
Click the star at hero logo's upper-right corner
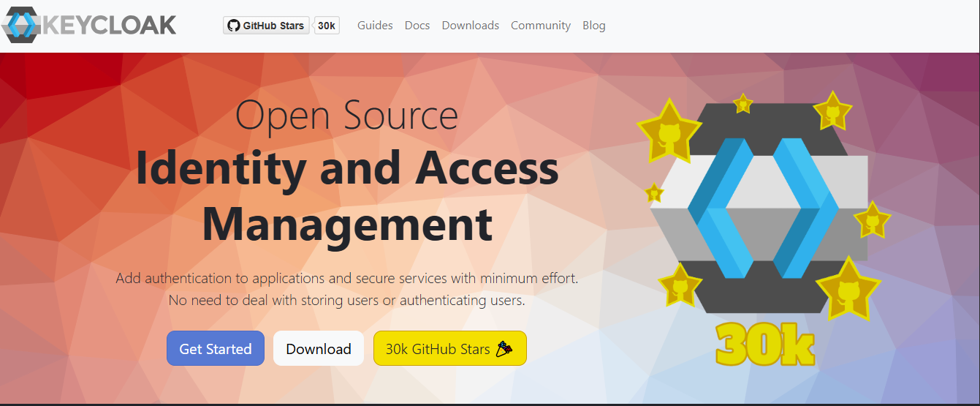click(x=832, y=112)
